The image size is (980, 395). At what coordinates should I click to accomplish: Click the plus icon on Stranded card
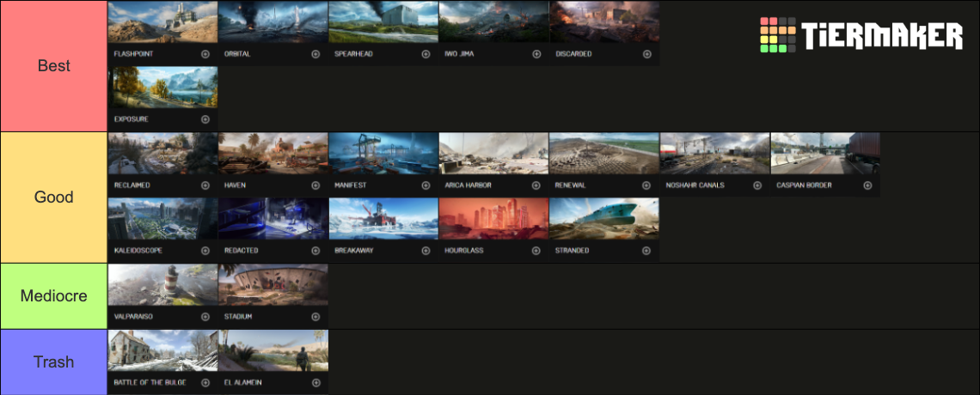tap(646, 251)
